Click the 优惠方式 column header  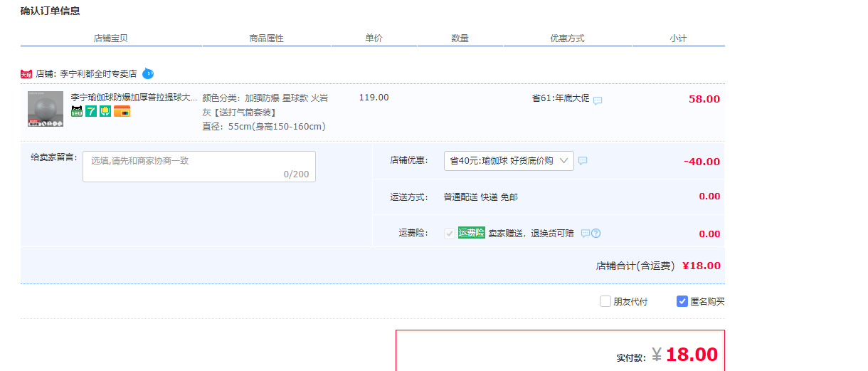click(x=567, y=38)
